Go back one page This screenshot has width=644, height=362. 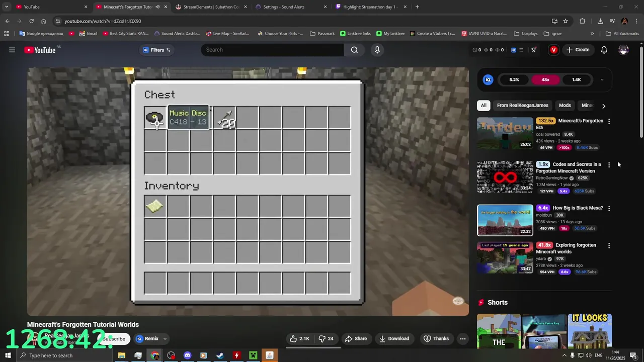pos(7,21)
